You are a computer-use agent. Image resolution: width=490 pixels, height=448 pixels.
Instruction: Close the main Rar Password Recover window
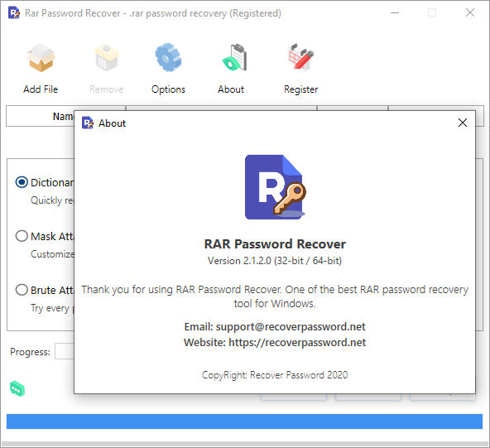[x=470, y=12]
